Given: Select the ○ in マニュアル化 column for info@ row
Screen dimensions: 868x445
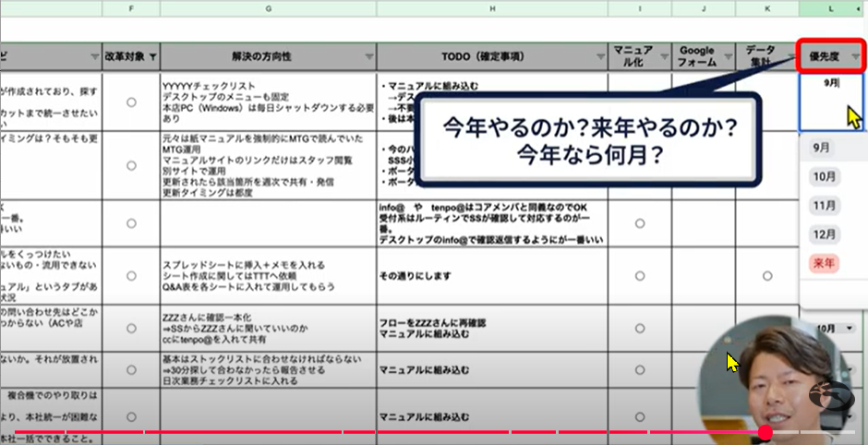Looking at the screenshot, I should 640,223.
